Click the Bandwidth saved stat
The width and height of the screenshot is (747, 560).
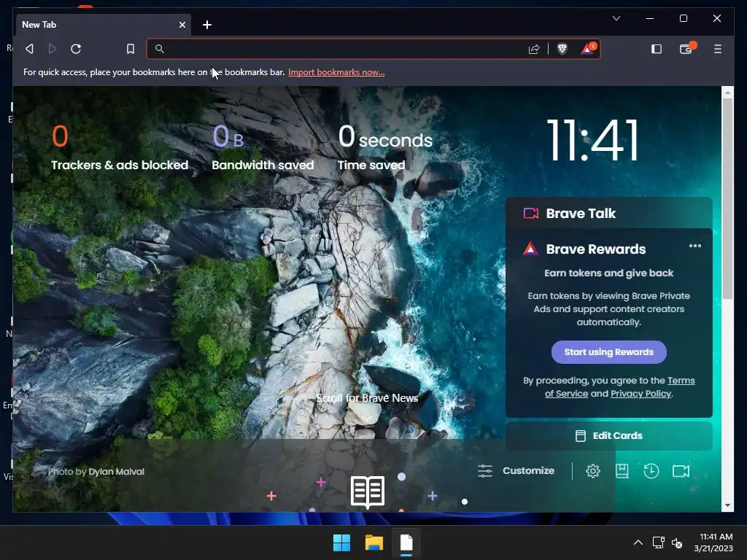(263, 147)
